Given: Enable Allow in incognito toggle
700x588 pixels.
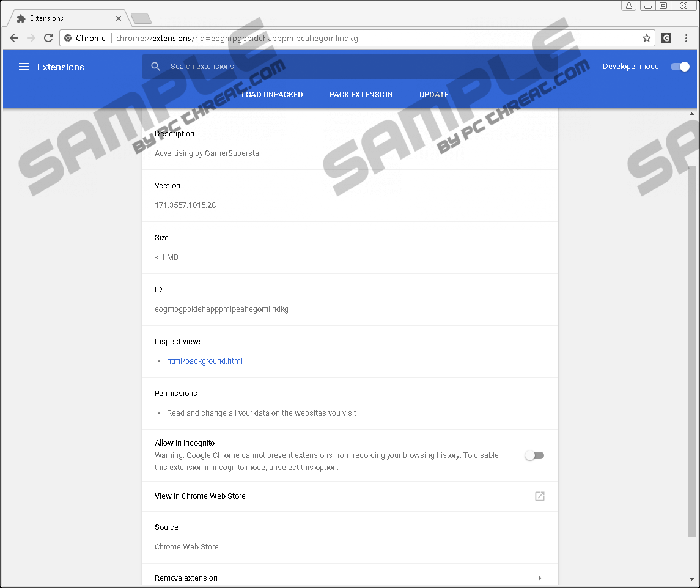Looking at the screenshot, I should (x=534, y=455).
